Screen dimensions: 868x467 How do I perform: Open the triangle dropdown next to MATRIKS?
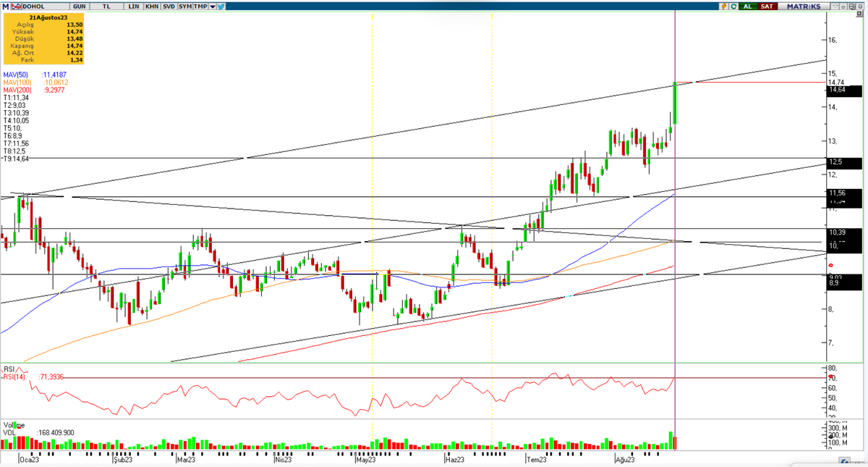tap(835, 6)
